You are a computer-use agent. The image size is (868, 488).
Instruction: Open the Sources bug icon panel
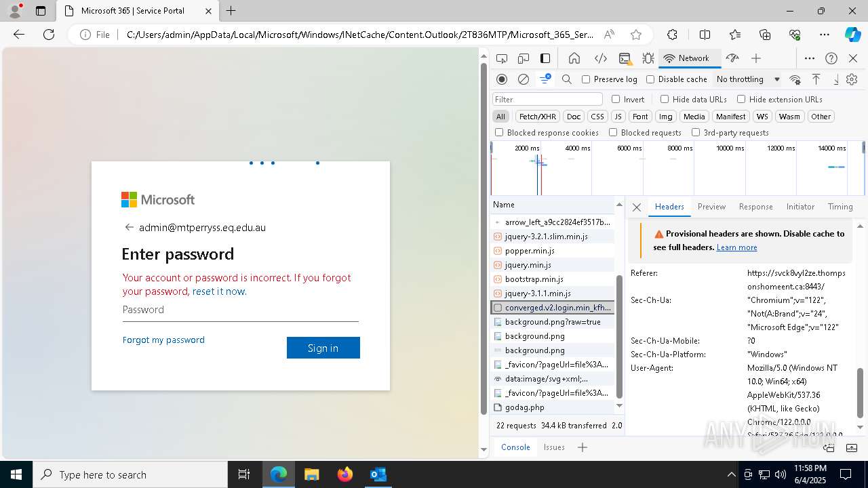click(648, 58)
